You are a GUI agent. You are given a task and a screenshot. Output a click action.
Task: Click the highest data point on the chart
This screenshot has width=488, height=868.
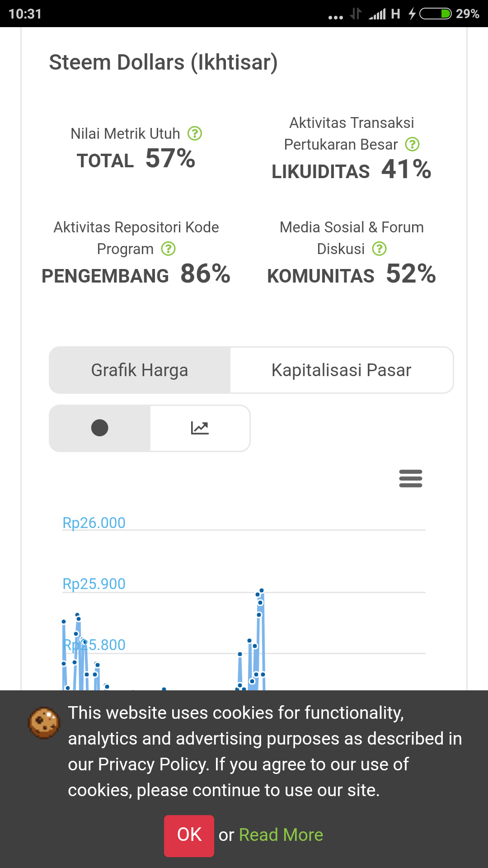pyautogui.click(x=261, y=590)
